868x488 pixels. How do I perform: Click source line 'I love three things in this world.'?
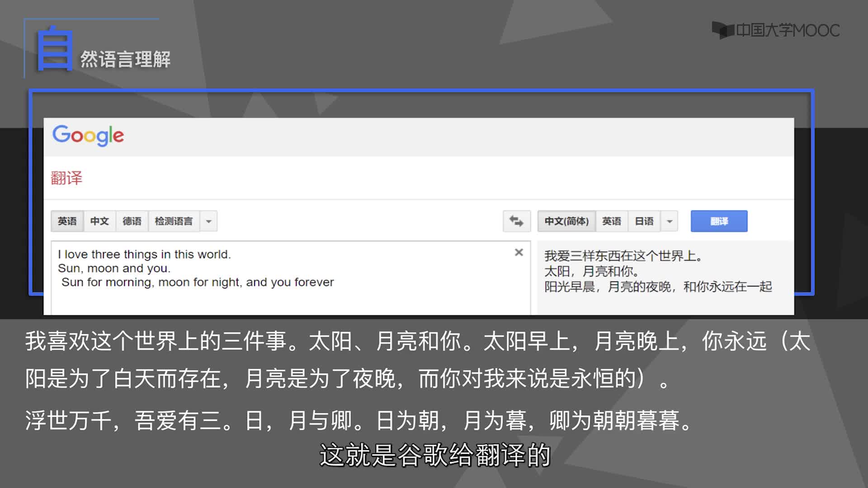(144, 254)
